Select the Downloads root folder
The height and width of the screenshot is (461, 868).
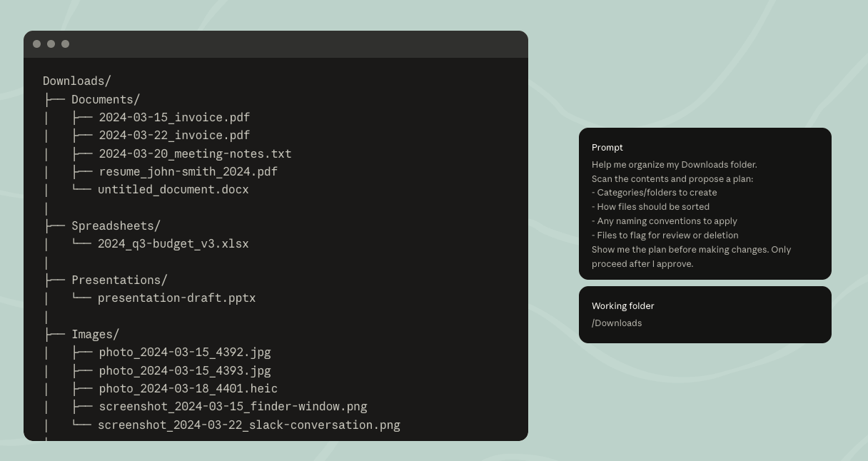76,81
